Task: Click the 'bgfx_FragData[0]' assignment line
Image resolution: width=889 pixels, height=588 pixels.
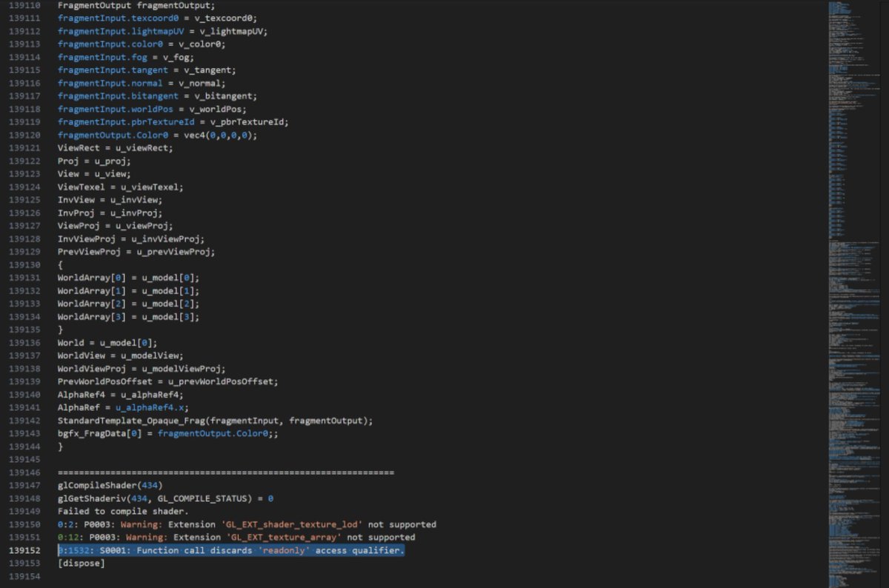Action: 168,432
